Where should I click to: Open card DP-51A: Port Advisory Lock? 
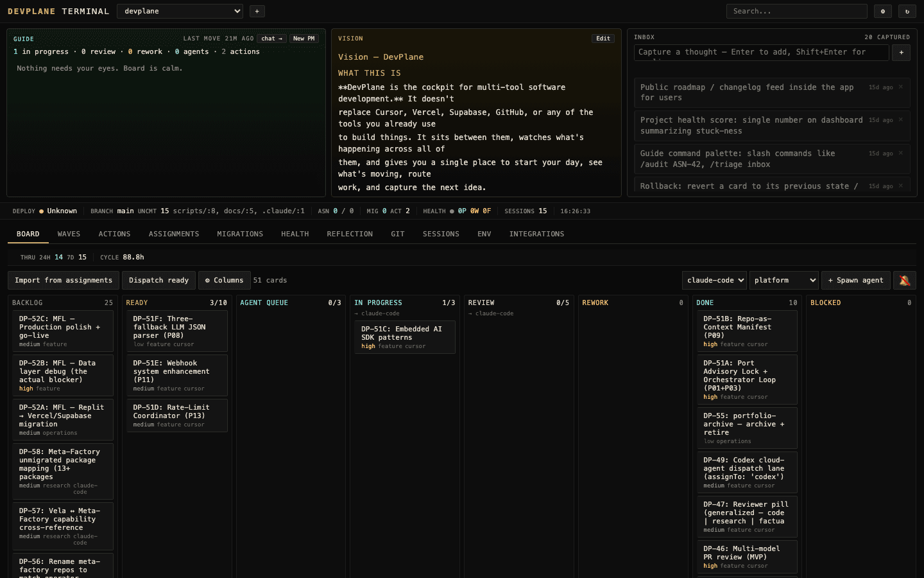(x=747, y=379)
